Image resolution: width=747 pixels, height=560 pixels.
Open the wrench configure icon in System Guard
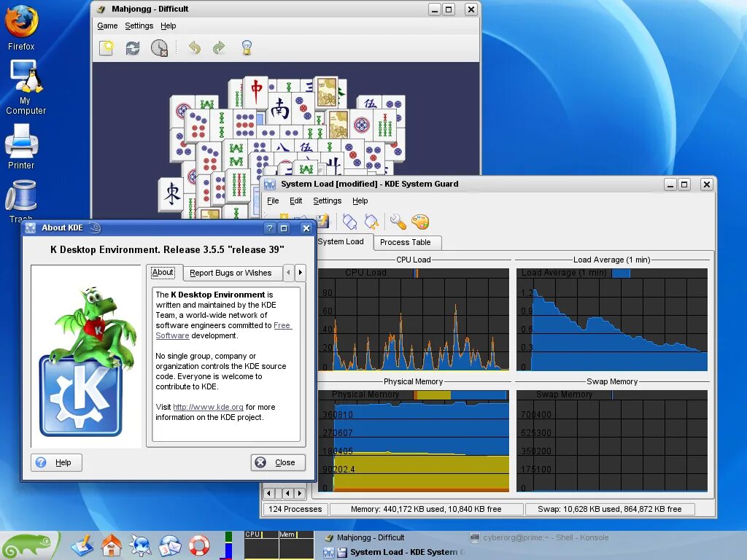point(398,222)
